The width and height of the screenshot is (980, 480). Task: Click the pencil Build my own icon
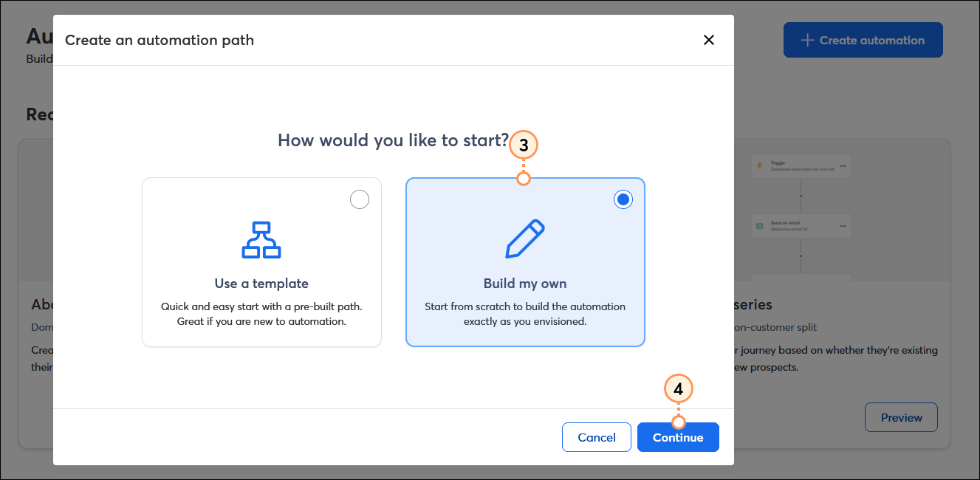click(x=525, y=239)
